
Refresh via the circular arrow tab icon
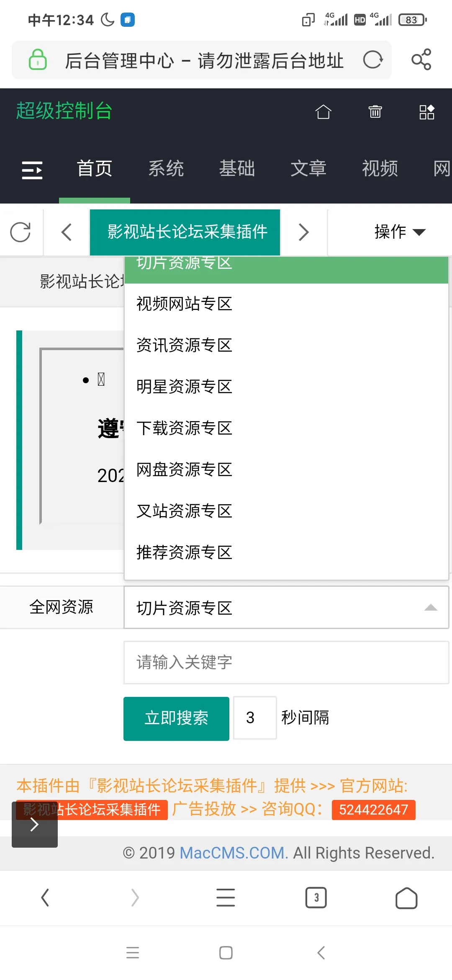coord(21,232)
